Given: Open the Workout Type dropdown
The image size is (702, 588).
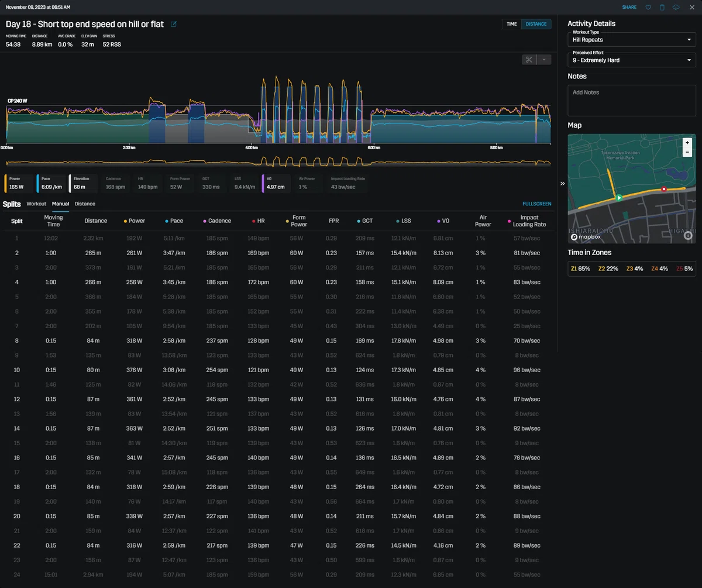Looking at the screenshot, I should (x=632, y=39).
